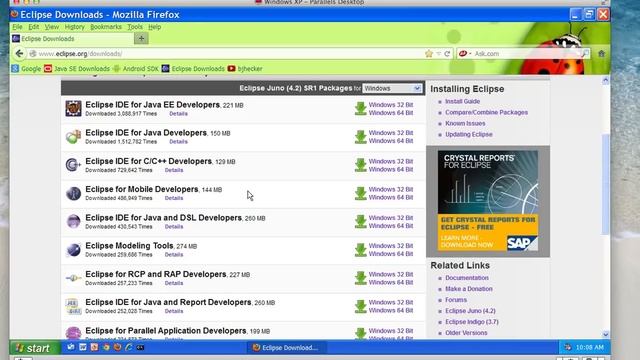Open a new tab with the plus button

[141, 38]
